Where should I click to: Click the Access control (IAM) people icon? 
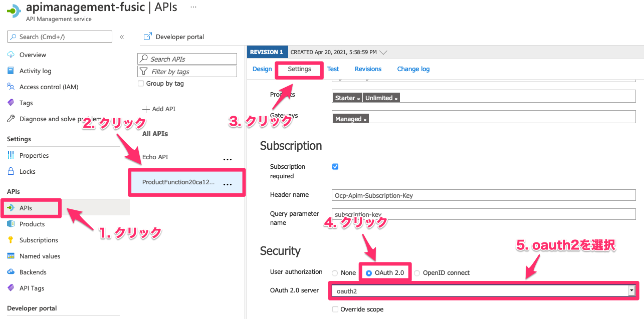11,87
